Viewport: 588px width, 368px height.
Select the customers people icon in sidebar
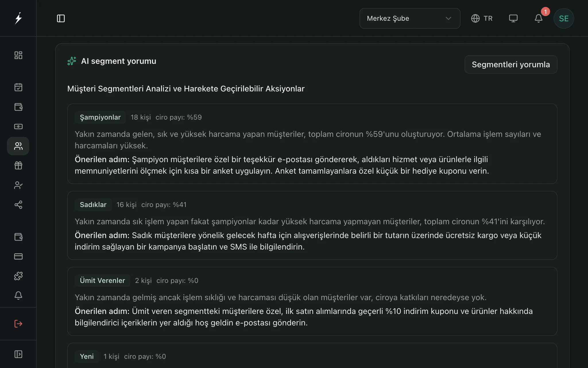[x=18, y=146]
